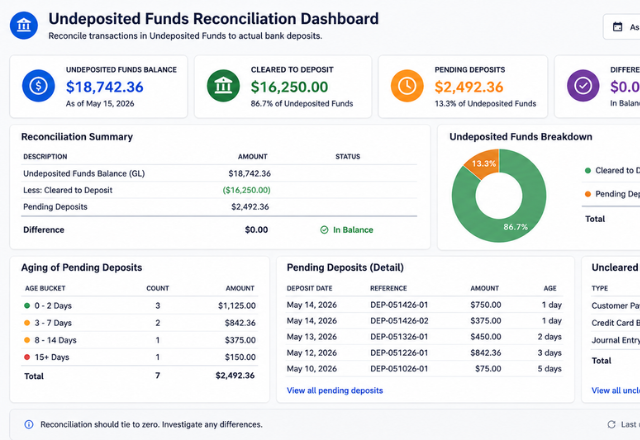Click the As of date button
The image size is (640, 440).
621,27
